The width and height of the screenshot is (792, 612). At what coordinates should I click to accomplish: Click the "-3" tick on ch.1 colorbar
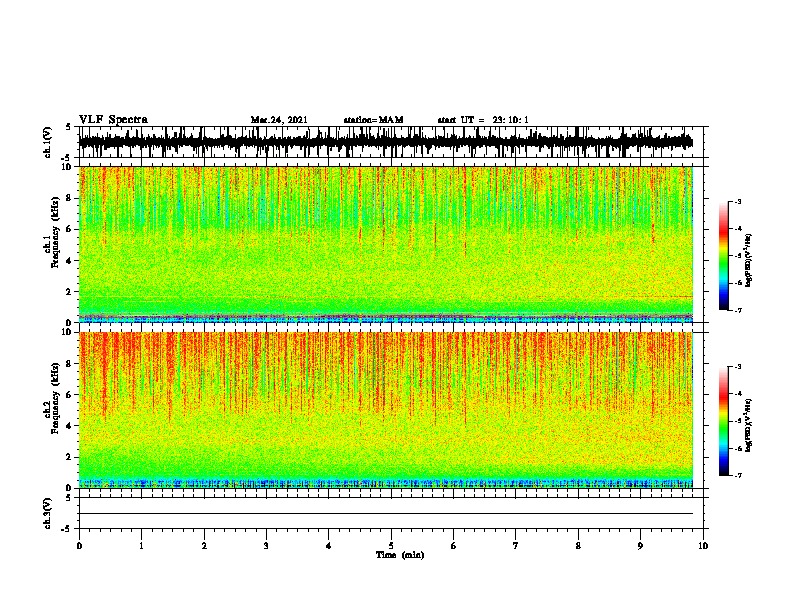[x=738, y=201]
